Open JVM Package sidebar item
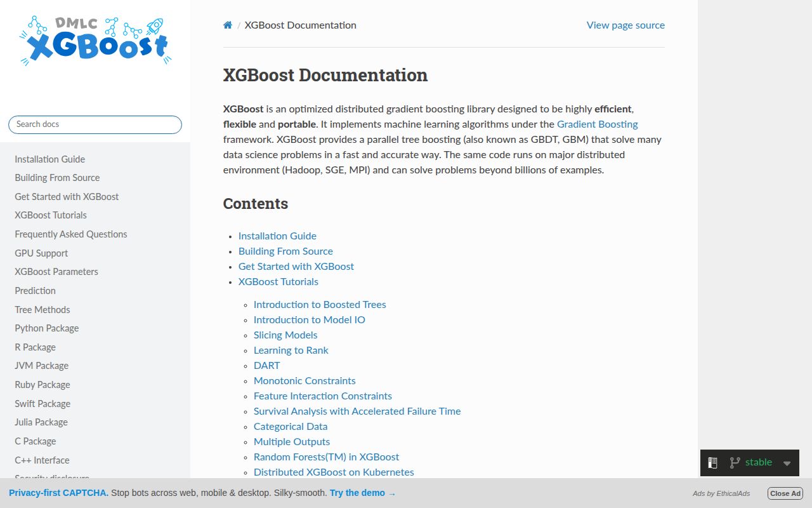The height and width of the screenshot is (508, 812). 41,366
